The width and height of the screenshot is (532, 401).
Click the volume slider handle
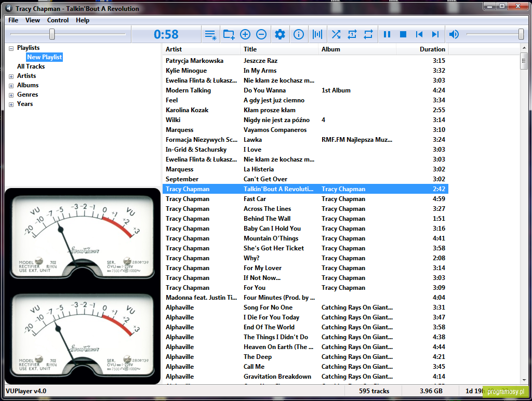pos(521,34)
